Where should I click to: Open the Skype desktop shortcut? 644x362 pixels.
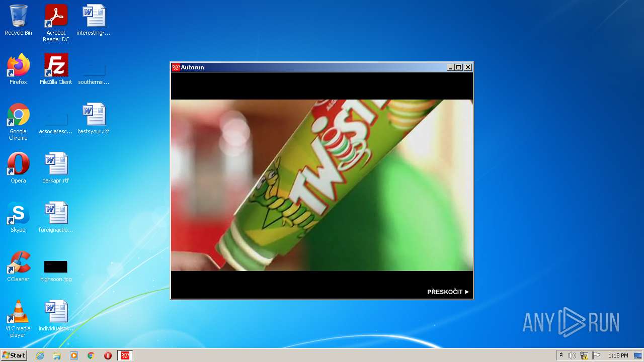pyautogui.click(x=18, y=217)
